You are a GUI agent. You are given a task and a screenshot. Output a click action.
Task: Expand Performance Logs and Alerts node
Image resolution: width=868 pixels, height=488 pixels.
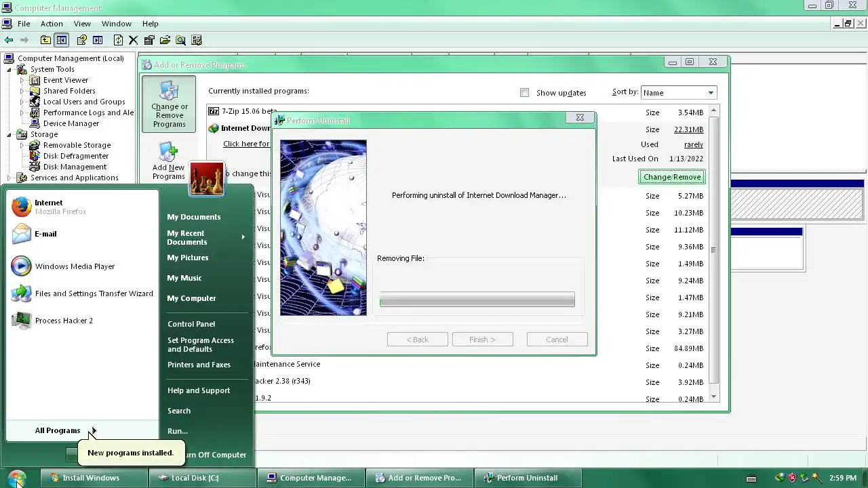[x=22, y=113]
